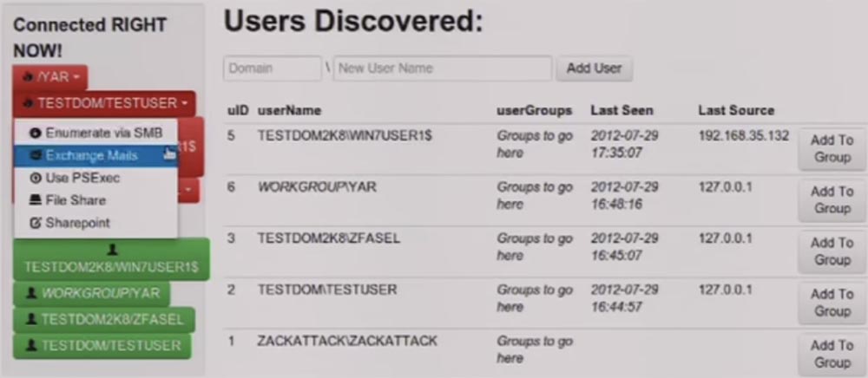Viewport: 868px width, 378px height.
Task: Collapse the TESTDOM/TESTUSER dropdown caret
Action: point(184,104)
